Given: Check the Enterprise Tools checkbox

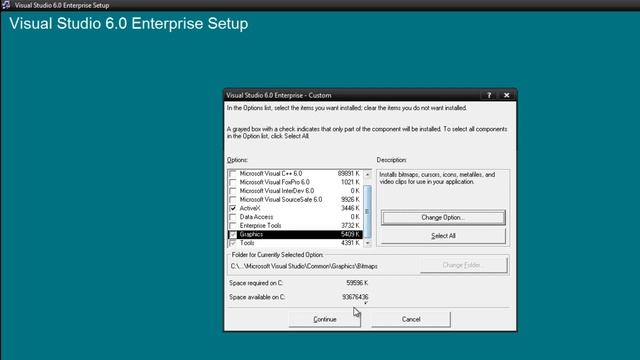Looking at the screenshot, I should [233, 226].
